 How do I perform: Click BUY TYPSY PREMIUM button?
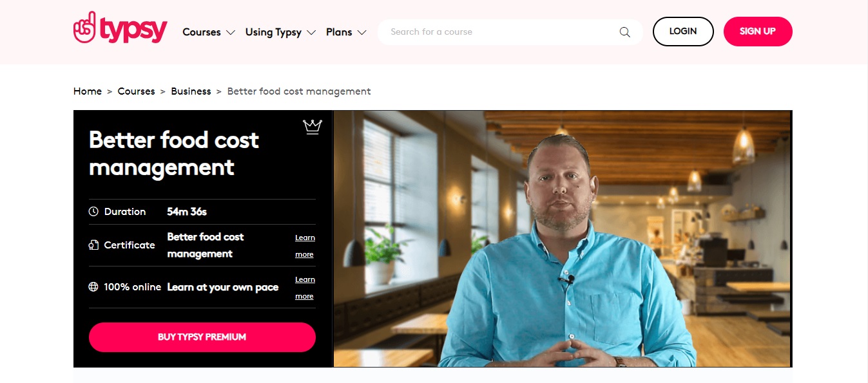click(x=202, y=337)
